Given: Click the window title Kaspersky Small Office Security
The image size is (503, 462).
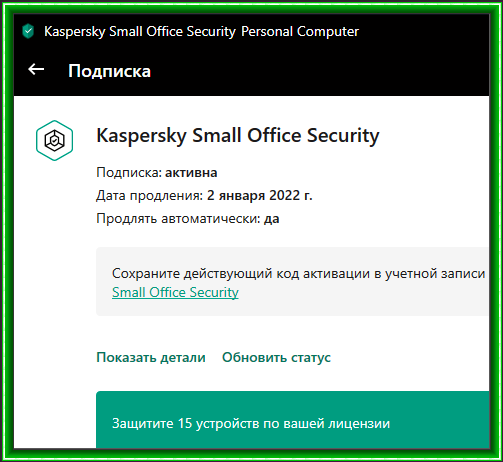Looking at the screenshot, I should coord(140,31).
